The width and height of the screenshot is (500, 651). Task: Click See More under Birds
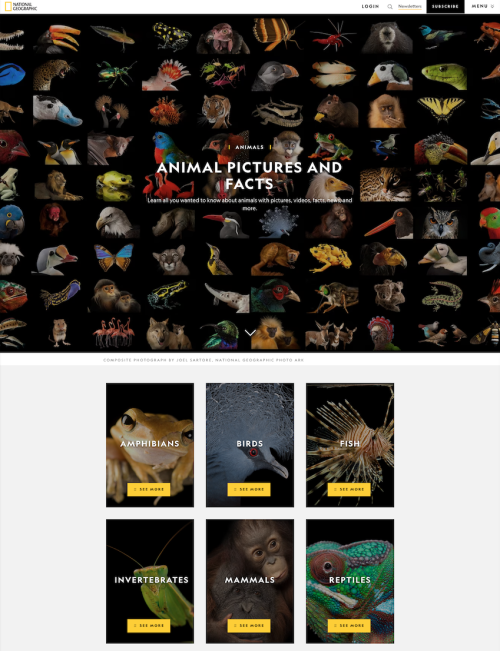pyautogui.click(x=249, y=489)
